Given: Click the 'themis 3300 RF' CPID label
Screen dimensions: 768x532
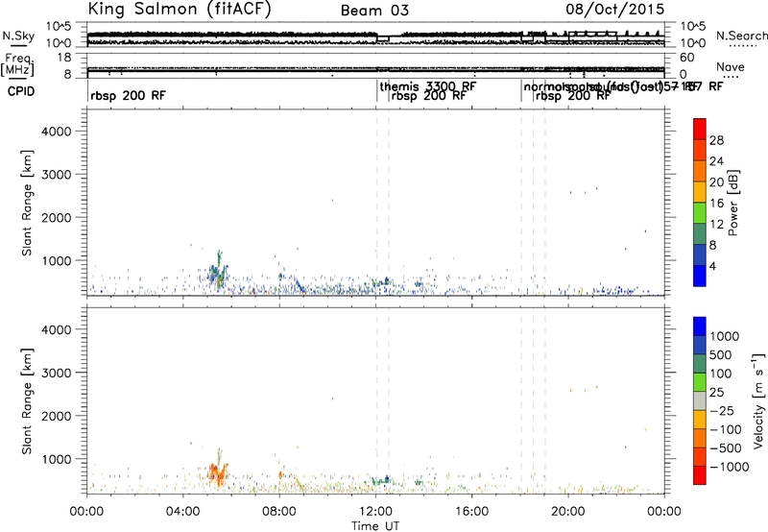Looking at the screenshot, I should (428, 86).
